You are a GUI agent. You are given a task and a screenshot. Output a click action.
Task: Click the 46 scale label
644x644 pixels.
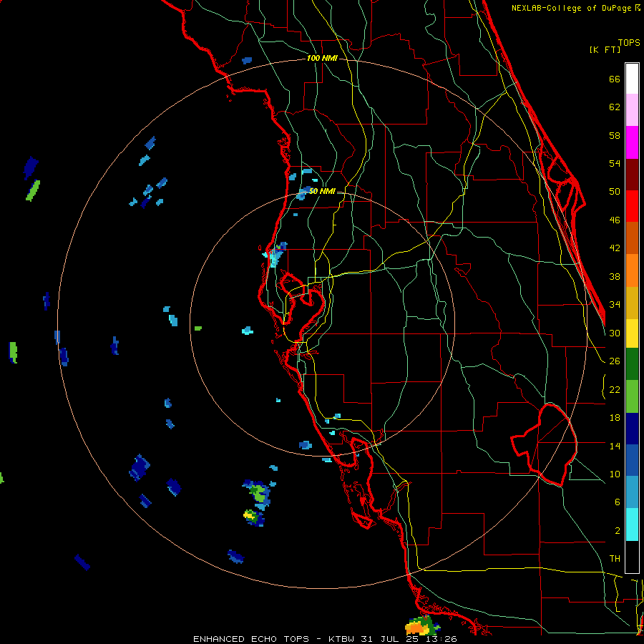tap(615, 220)
